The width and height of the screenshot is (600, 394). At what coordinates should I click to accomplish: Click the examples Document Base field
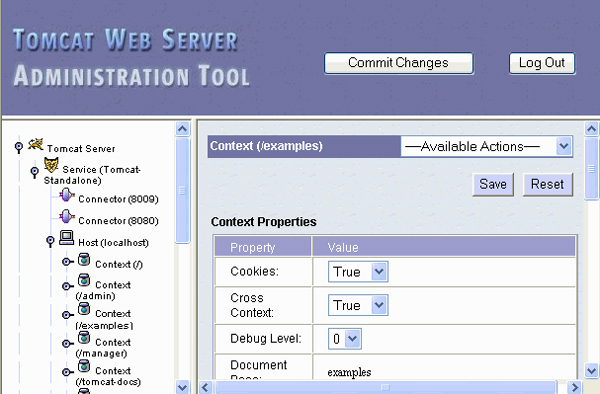coord(349,372)
